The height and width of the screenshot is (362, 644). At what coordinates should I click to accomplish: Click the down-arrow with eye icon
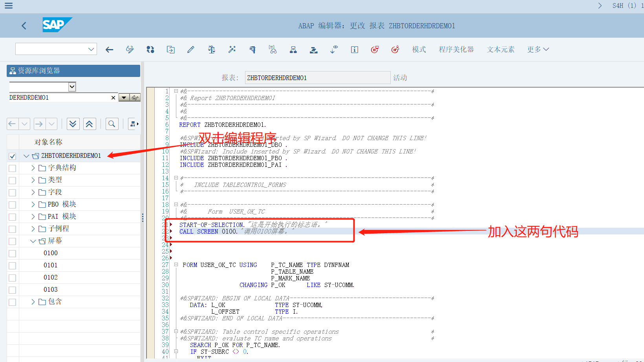pyautogui.click(x=334, y=49)
